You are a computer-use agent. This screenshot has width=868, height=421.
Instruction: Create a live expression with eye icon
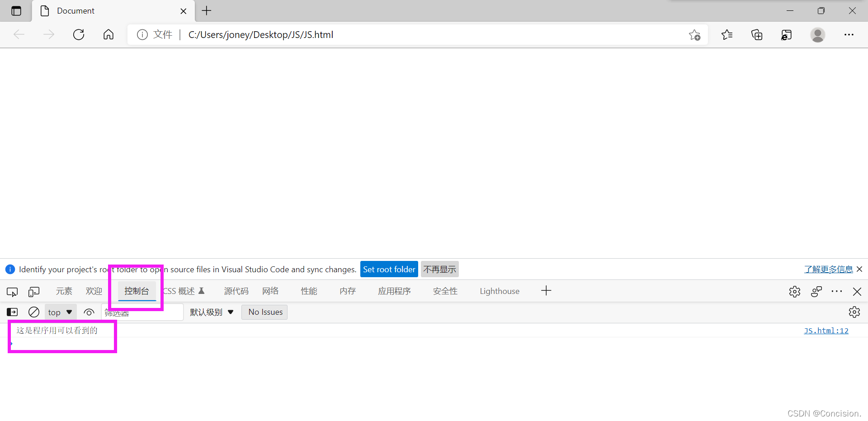[x=89, y=312]
